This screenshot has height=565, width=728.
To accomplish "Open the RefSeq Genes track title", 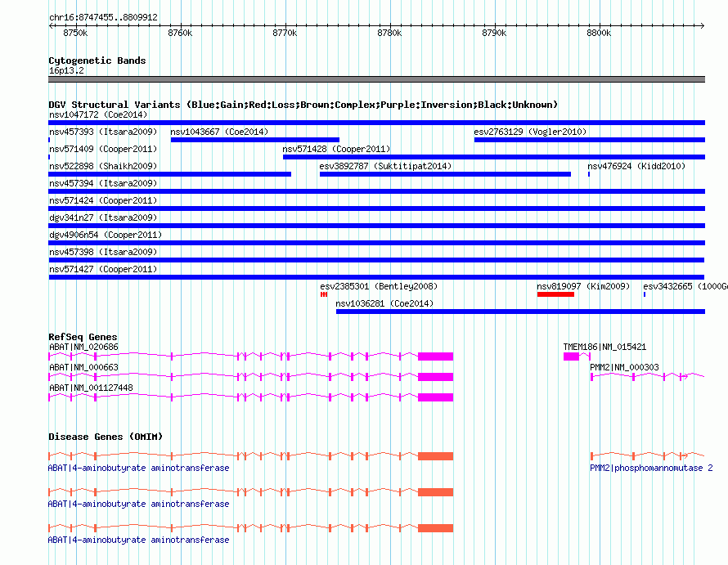I will click(83, 337).
